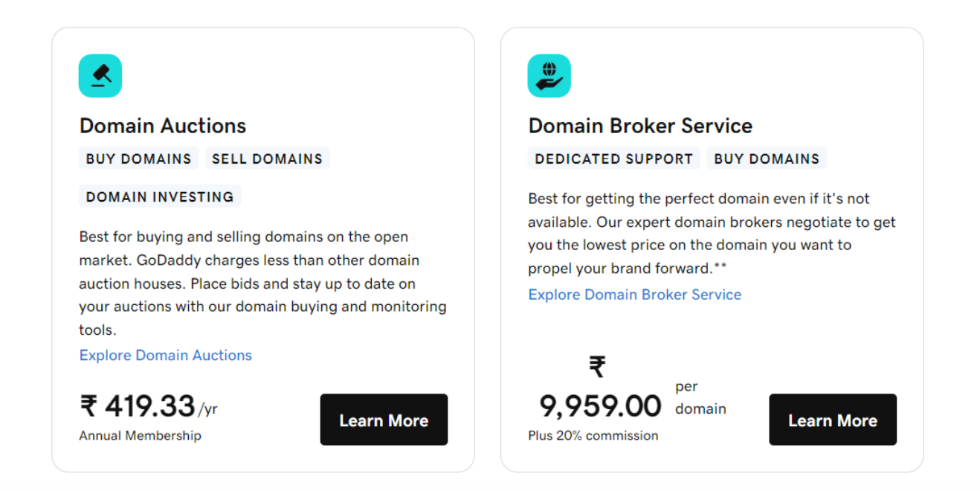Viewport: 980px width, 491px height.
Task: Select the DOMAIN INVESTING tag
Action: click(x=160, y=197)
